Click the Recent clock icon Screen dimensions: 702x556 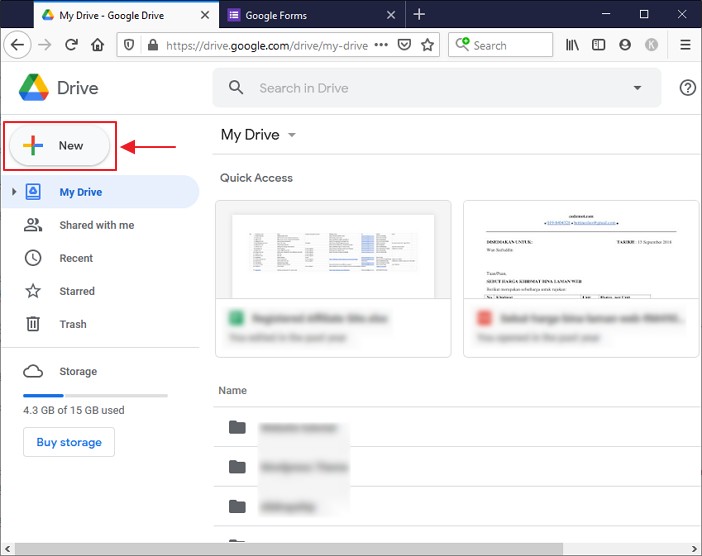33,258
